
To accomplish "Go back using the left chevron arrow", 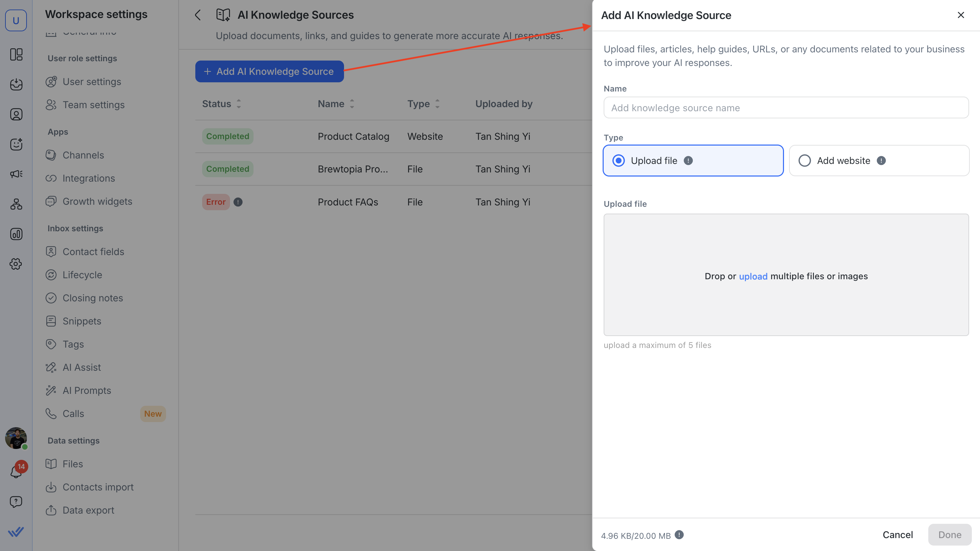I will (x=197, y=15).
